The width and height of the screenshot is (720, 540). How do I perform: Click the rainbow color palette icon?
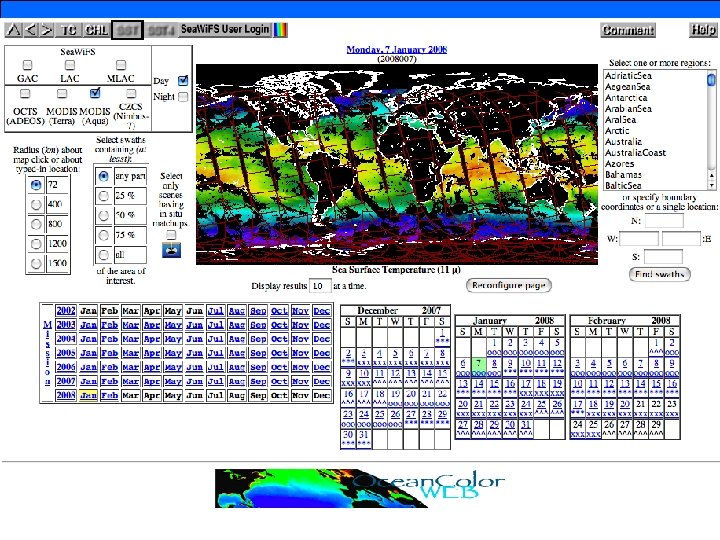(x=282, y=30)
